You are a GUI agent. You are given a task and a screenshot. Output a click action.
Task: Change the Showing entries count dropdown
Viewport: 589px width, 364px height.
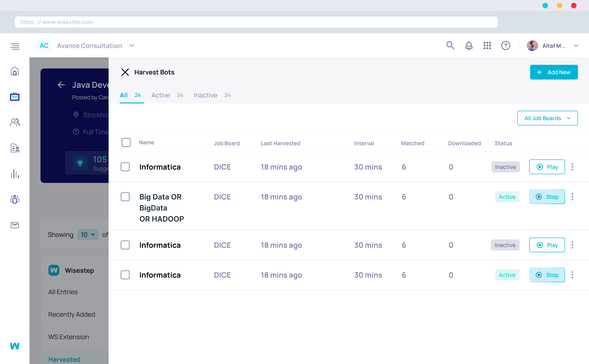[88, 234]
